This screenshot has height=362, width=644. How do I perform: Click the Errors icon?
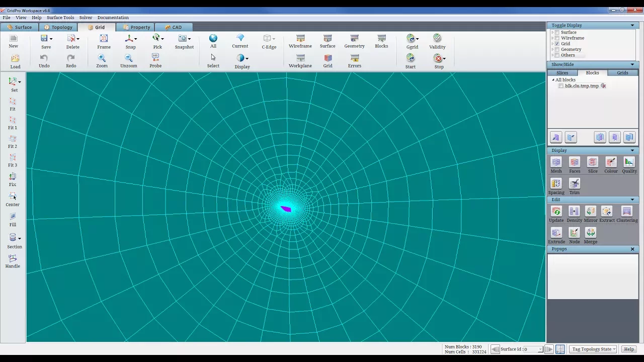point(355,58)
